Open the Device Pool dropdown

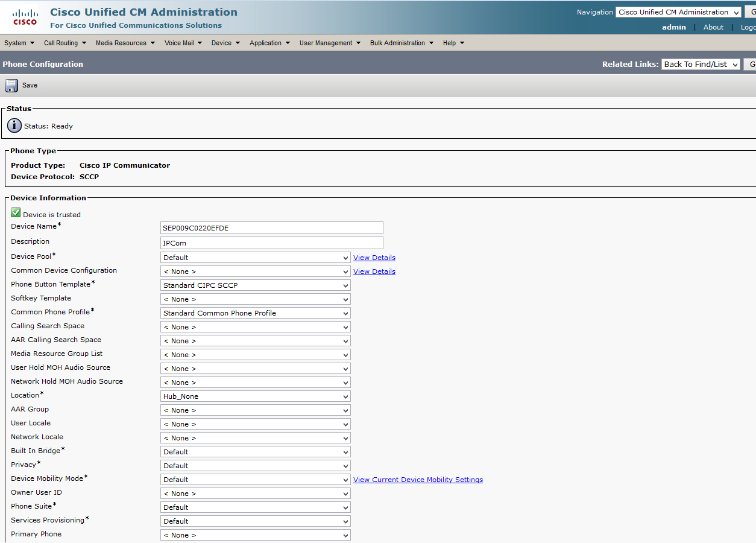256,258
